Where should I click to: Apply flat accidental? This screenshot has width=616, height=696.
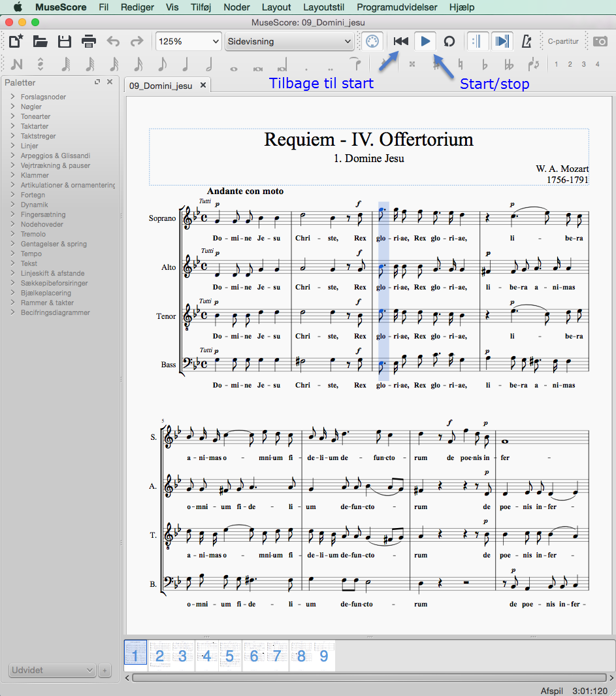click(x=485, y=64)
